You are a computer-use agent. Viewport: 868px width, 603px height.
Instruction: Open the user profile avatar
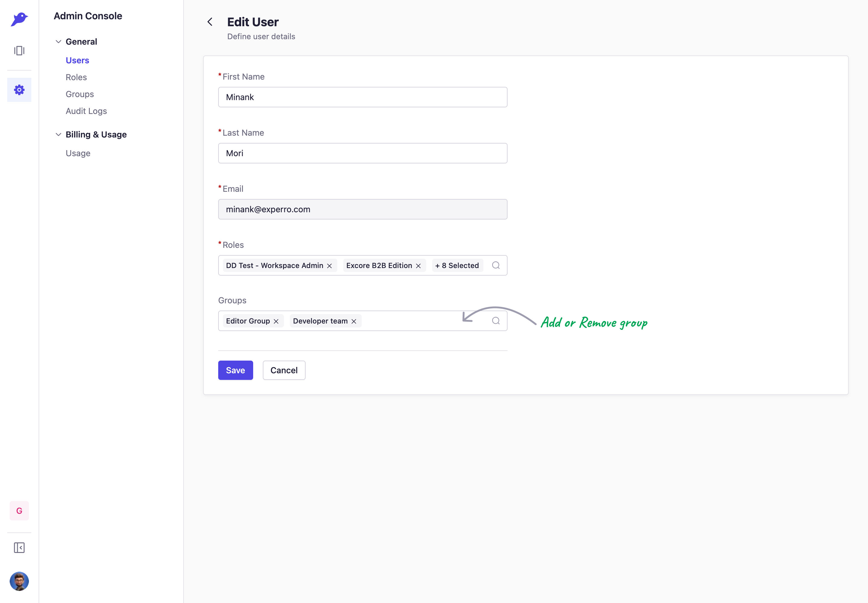tap(19, 581)
